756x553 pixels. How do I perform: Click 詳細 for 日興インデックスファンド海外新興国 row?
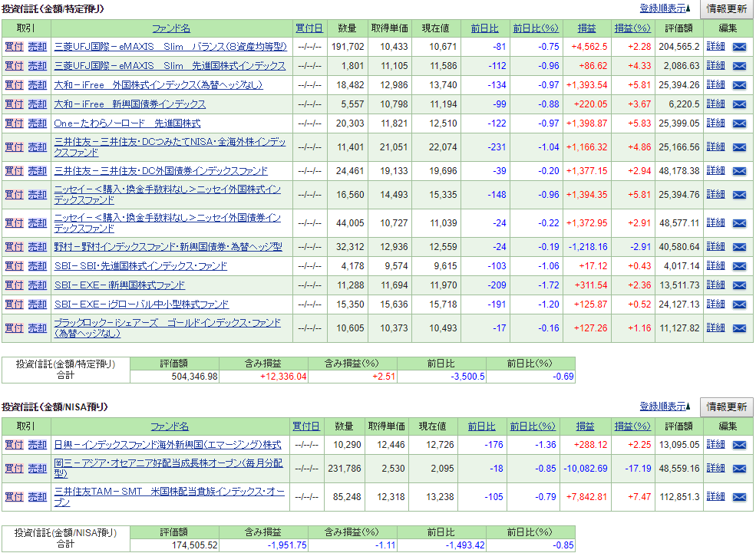pos(715,444)
